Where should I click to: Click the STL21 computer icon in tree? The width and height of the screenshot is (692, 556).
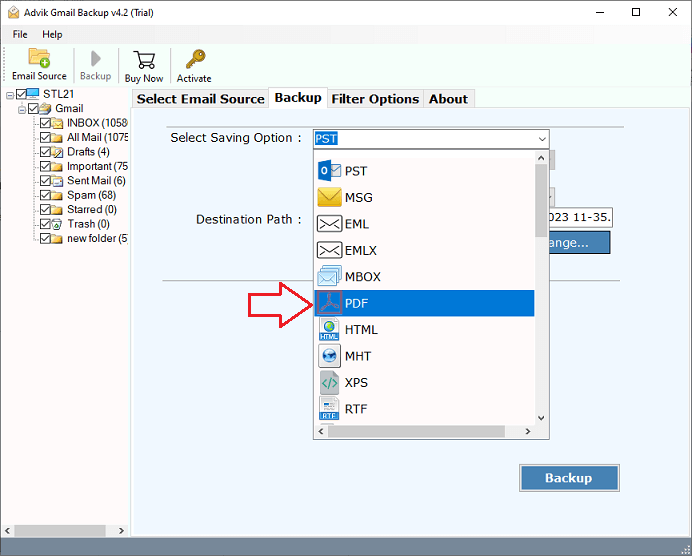[33, 94]
